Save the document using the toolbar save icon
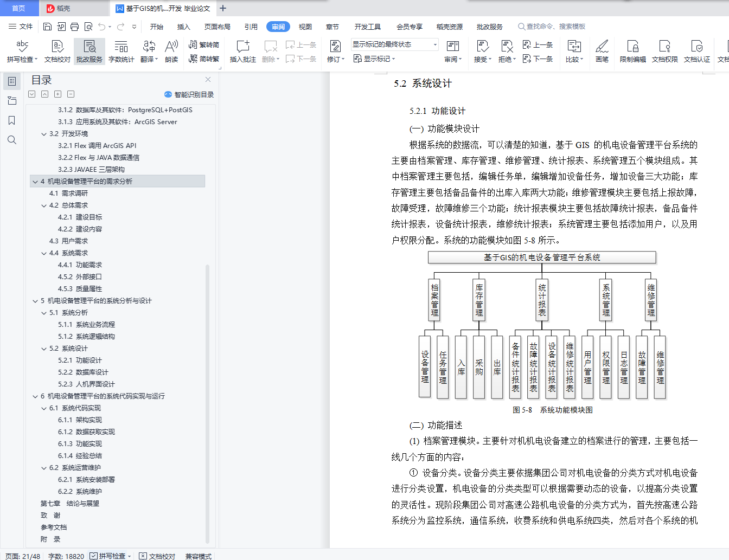 pos(47,27)
